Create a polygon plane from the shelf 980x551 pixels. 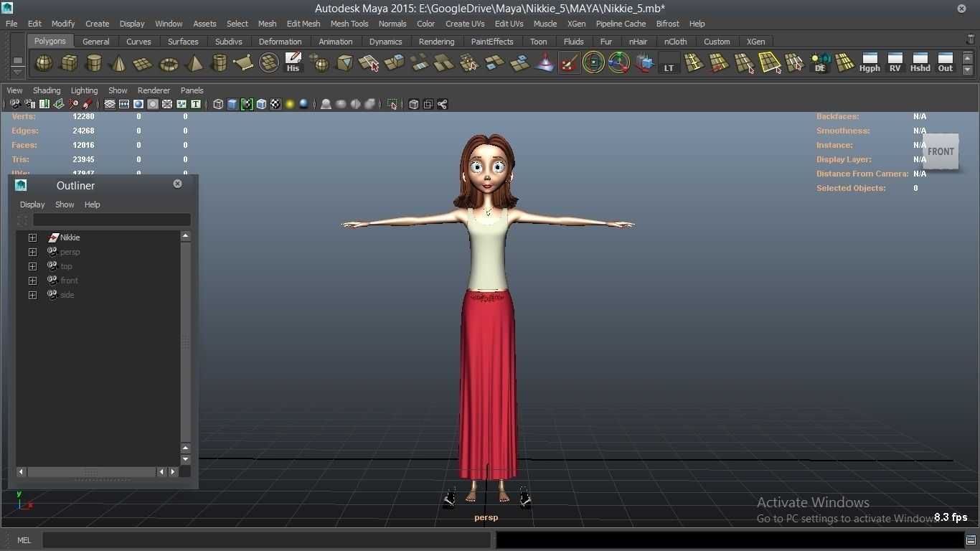(143, 63)
